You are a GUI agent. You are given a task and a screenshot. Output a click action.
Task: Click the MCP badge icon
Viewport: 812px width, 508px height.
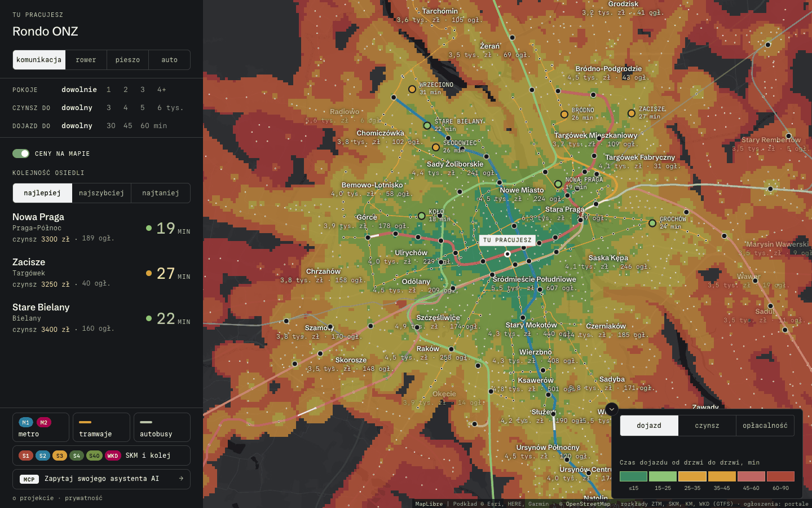pyautogui.click(x=29, y=479)
